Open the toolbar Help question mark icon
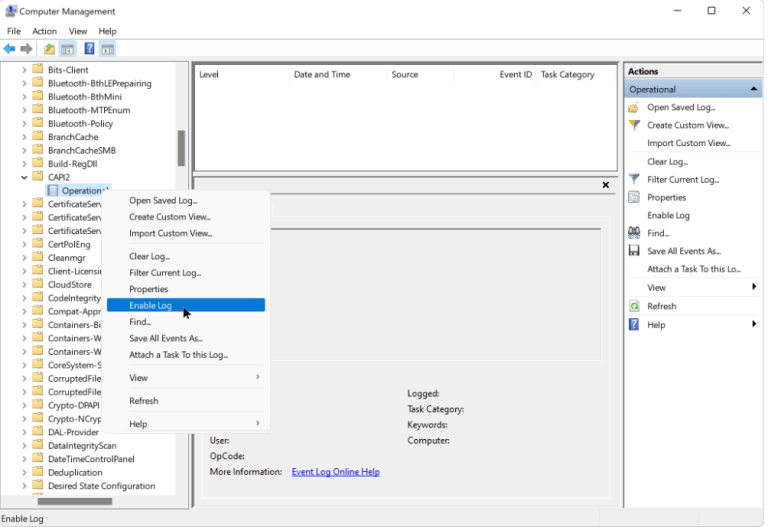The image size is (768, 527). (89, 48)
